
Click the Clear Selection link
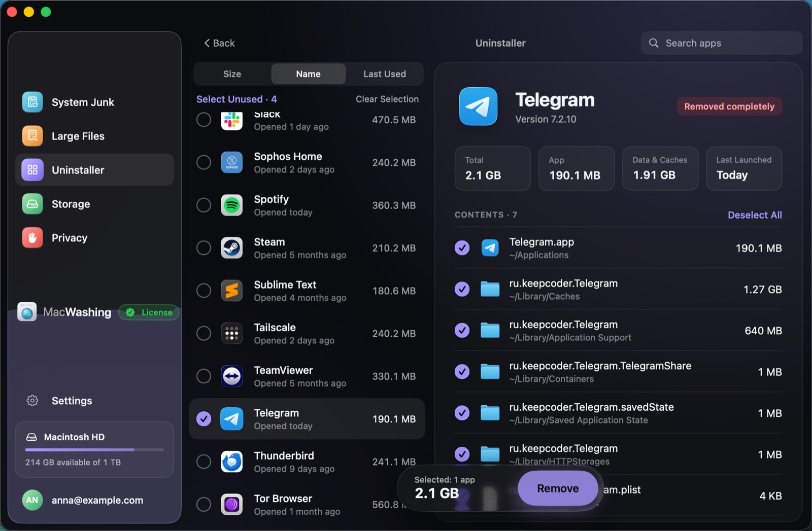pyautogui.click(x=387, y=99)
